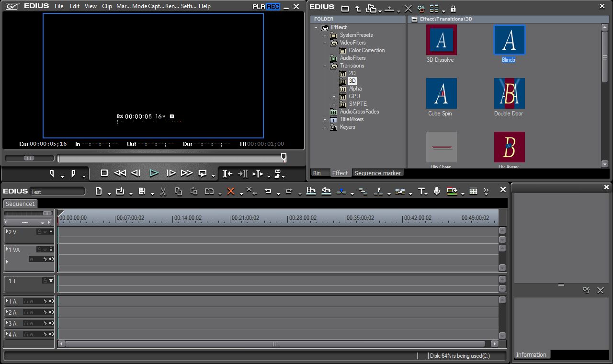
Task: Open the View menu
Action: click(91, 6)
